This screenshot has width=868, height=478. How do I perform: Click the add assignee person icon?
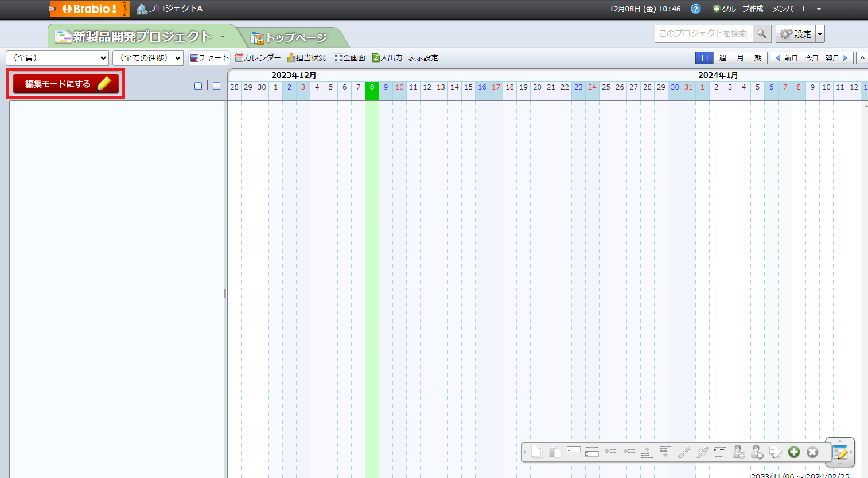[738, 452]
